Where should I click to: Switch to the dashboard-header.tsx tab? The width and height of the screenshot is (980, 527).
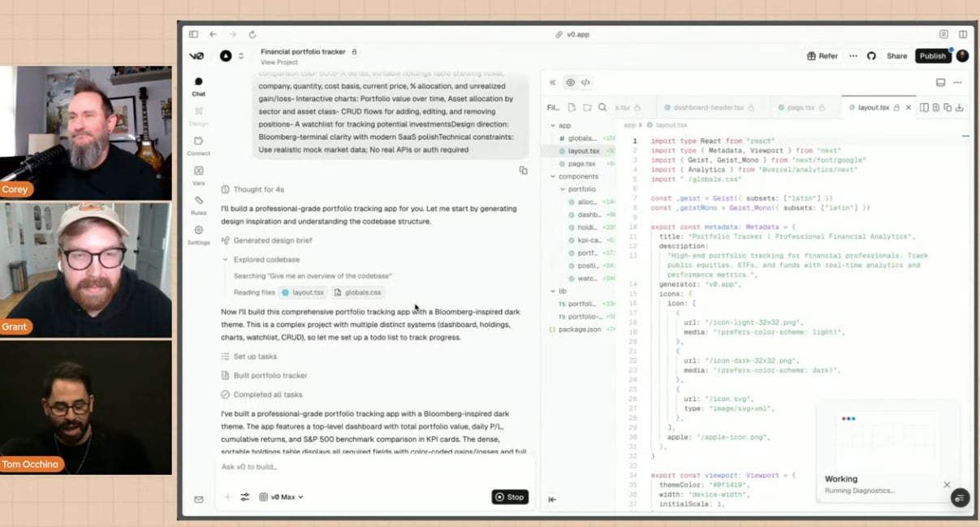[708, 107]
